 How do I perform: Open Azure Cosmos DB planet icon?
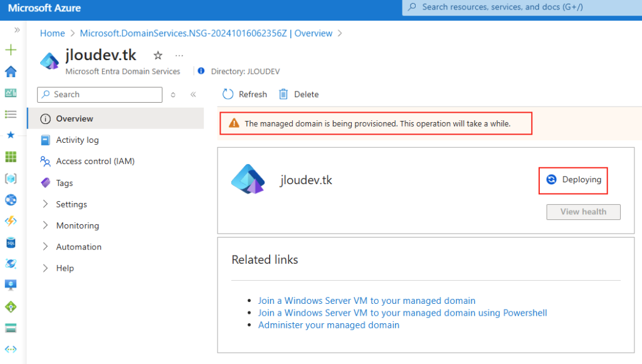11,264
